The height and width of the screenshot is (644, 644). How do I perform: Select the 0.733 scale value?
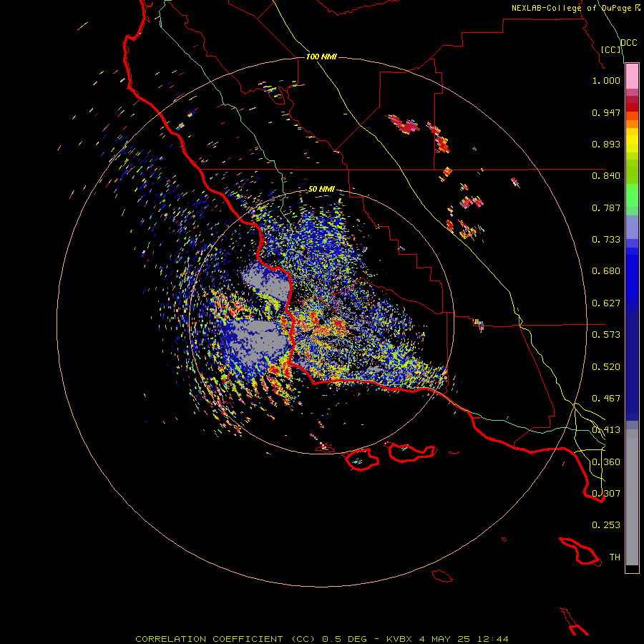tap(606, 240)
